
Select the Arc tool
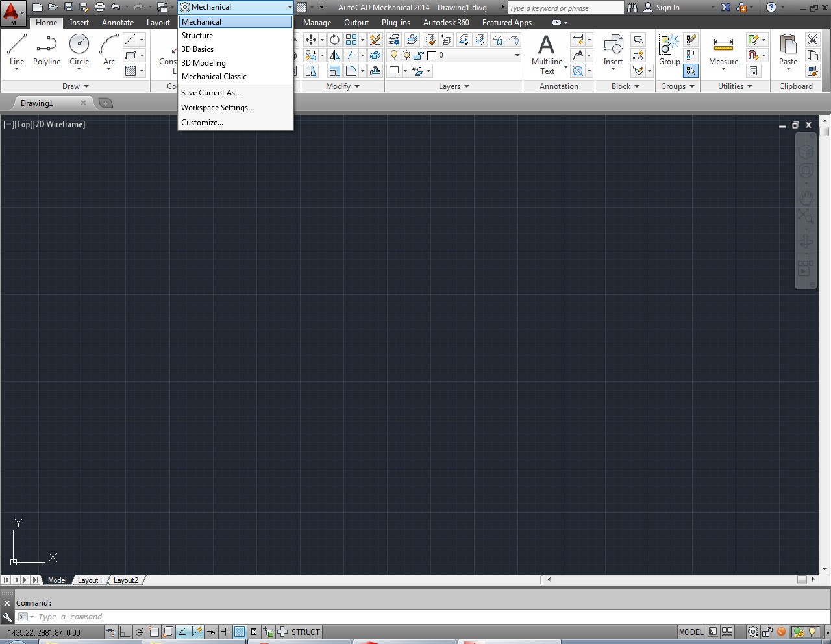[x=109, y=51]
